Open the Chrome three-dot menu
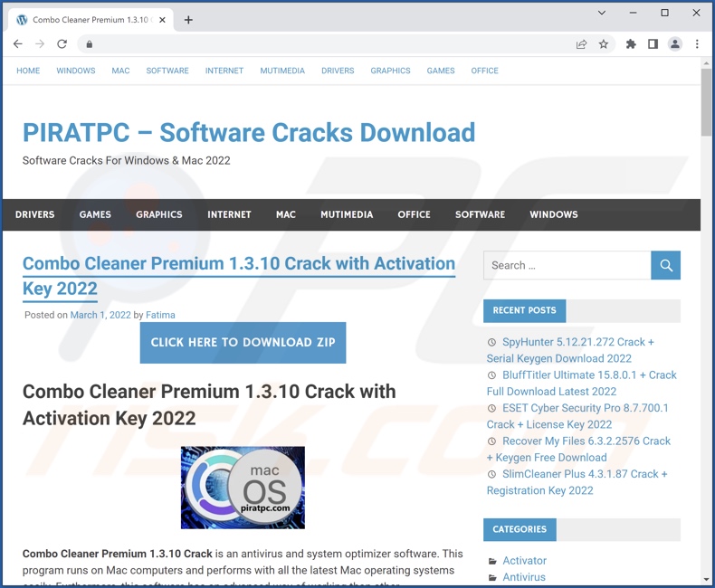 697,44
